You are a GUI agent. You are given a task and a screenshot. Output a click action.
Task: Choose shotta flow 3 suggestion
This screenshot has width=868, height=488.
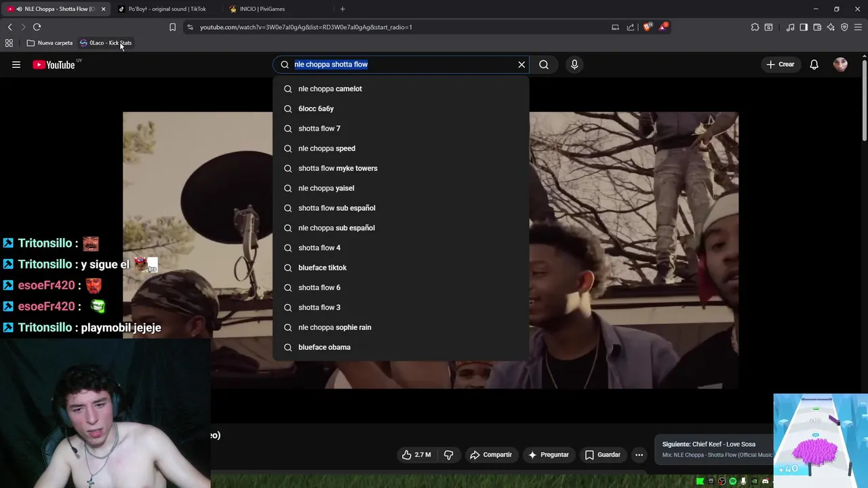pos(401,307)
